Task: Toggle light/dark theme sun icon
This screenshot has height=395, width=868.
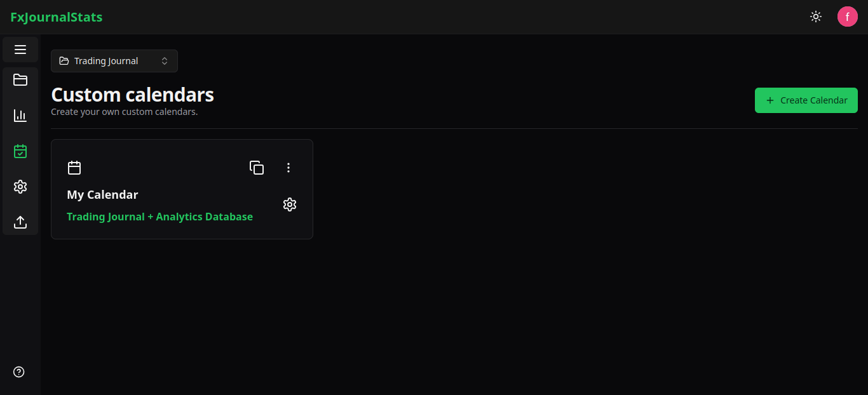Action: (x=816, y=17)
